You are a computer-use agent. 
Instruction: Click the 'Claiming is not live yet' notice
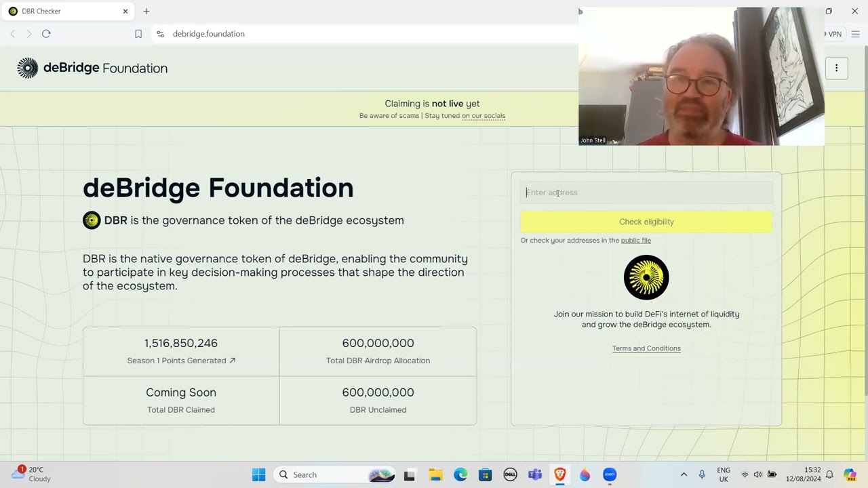point(432,104)
